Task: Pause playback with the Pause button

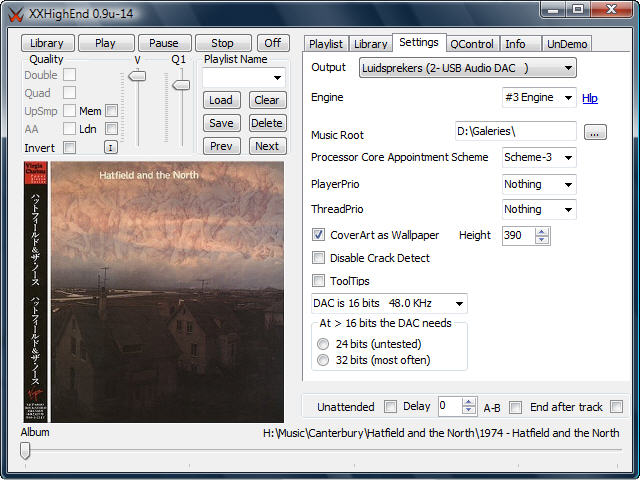Action: click(164, 43)
